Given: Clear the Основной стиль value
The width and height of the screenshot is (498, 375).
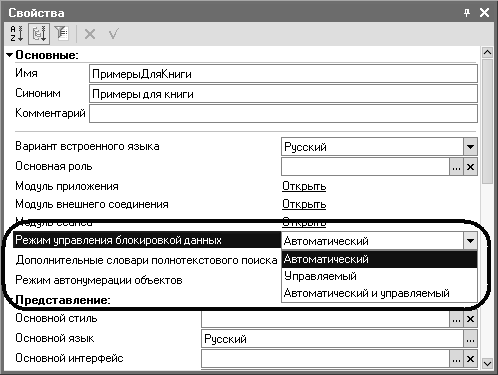Looking at the screenshot, I should click(x=470, y=319).
